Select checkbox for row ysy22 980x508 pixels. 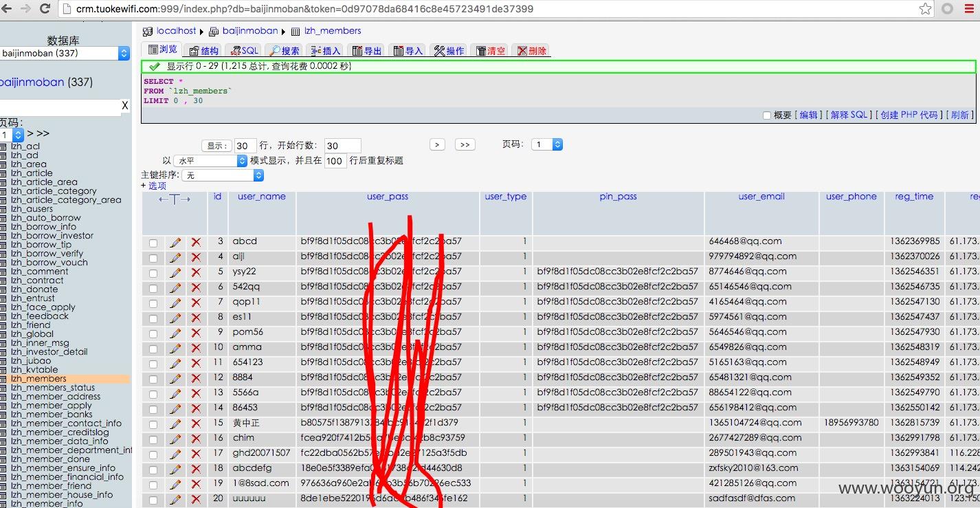click(x=153, y=273)
